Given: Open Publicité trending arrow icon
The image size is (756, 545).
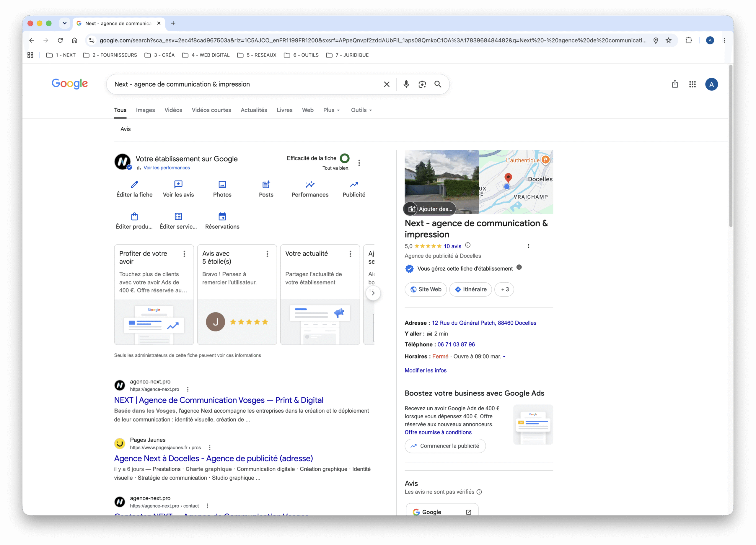Looking at the screenshot, I should pyautogui.click(x=354, y=184).
